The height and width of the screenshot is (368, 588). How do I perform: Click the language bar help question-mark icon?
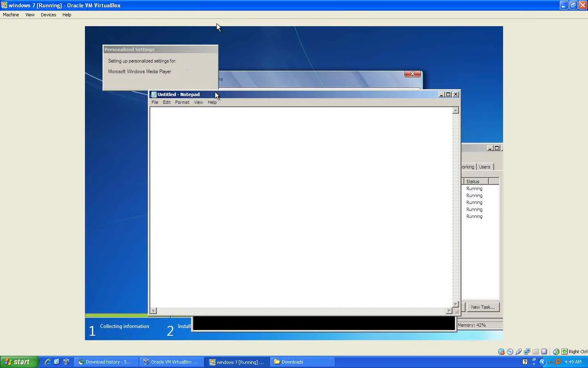click(x=525, y=362)
